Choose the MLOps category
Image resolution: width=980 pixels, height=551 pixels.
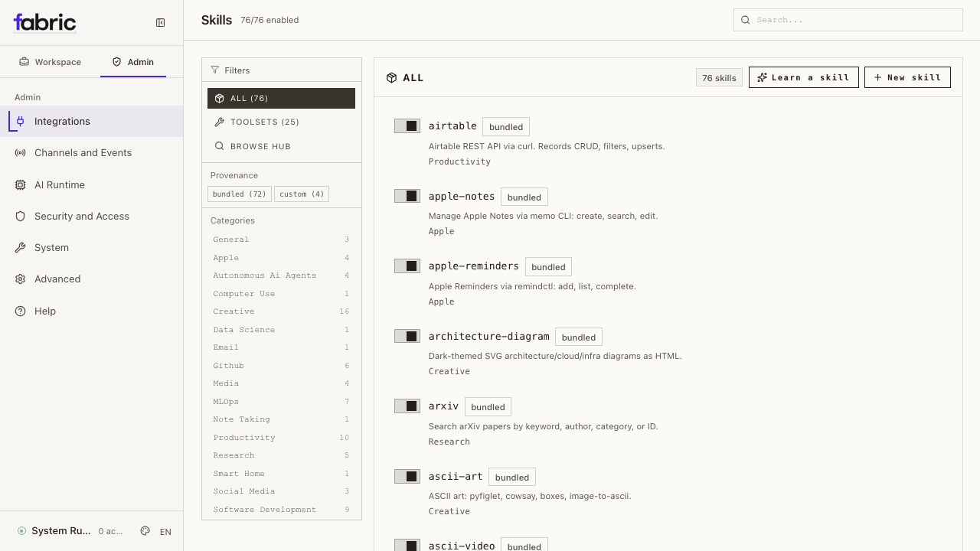point(281,402)
